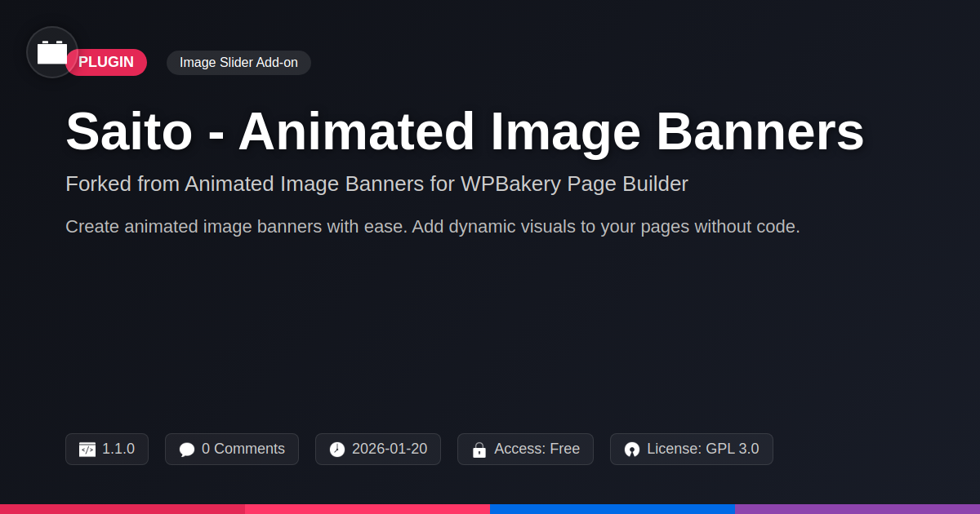Select the 2026-01-20 date text

390,449
